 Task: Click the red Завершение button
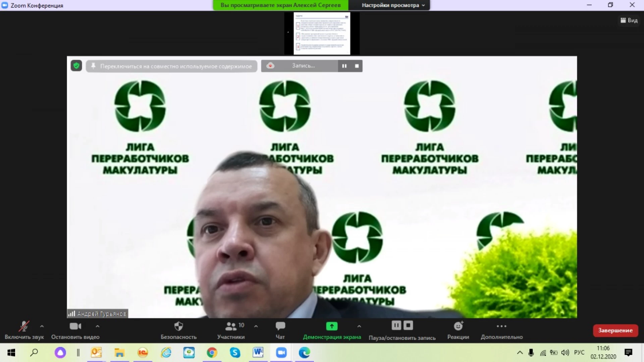click(615, 330)
